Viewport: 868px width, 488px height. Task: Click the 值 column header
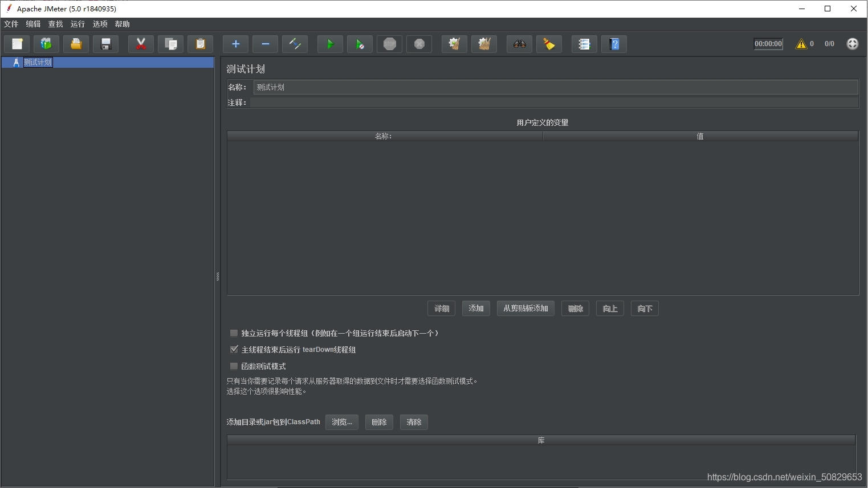[700, 136]
